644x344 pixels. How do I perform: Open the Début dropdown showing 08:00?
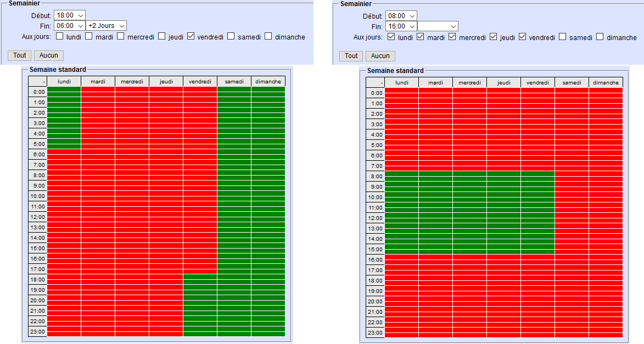(401, 16)
